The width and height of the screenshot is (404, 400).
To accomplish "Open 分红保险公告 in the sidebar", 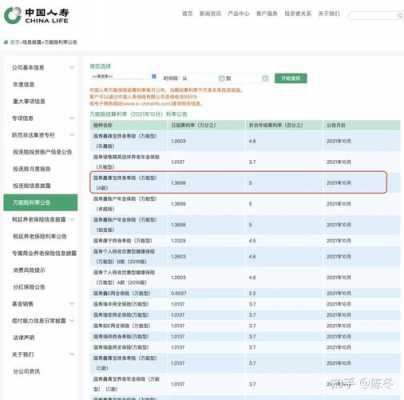I will pyautogui.click(x=29, y=287).
